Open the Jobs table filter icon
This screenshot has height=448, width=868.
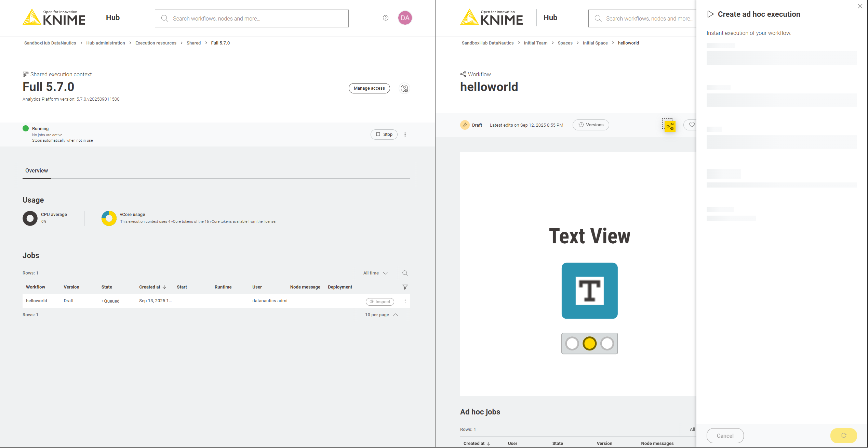(405, 287)
